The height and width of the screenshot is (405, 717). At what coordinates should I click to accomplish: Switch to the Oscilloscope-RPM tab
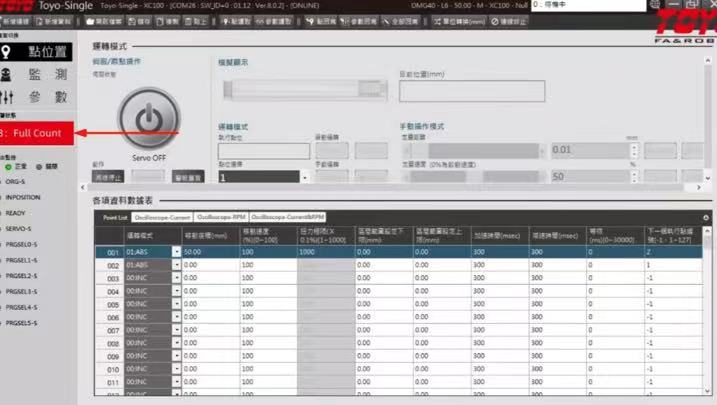point(221,216)
